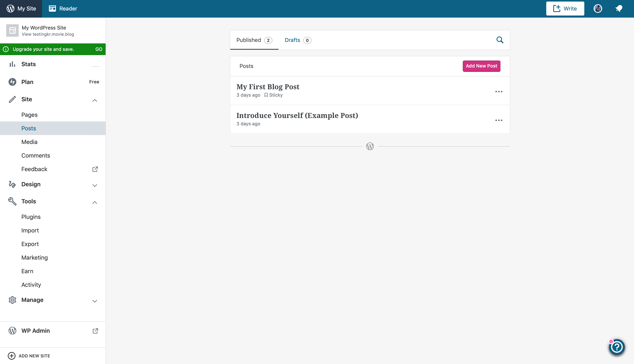Select Posts in the sidebar

53,128
